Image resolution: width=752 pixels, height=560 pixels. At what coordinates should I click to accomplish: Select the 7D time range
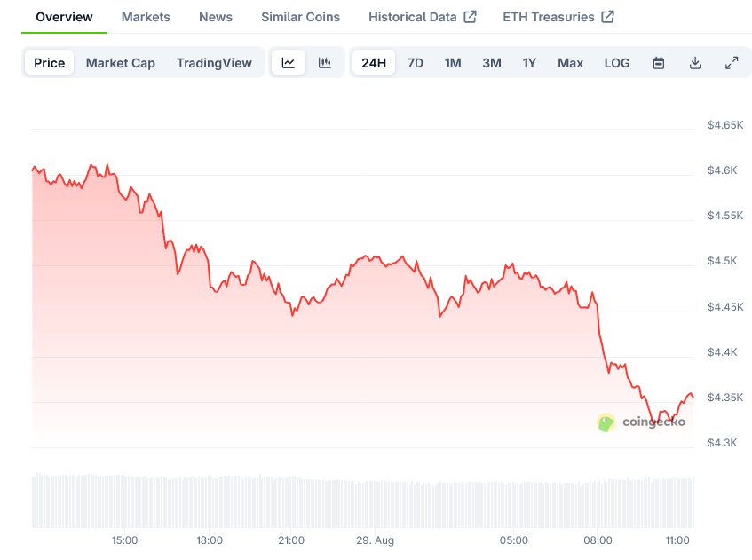(416, 63)
